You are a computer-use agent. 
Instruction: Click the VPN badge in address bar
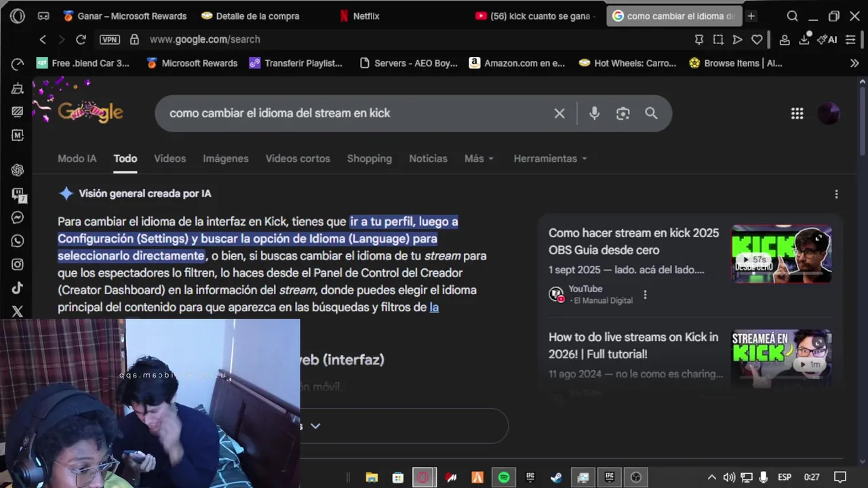click(110, 39)
